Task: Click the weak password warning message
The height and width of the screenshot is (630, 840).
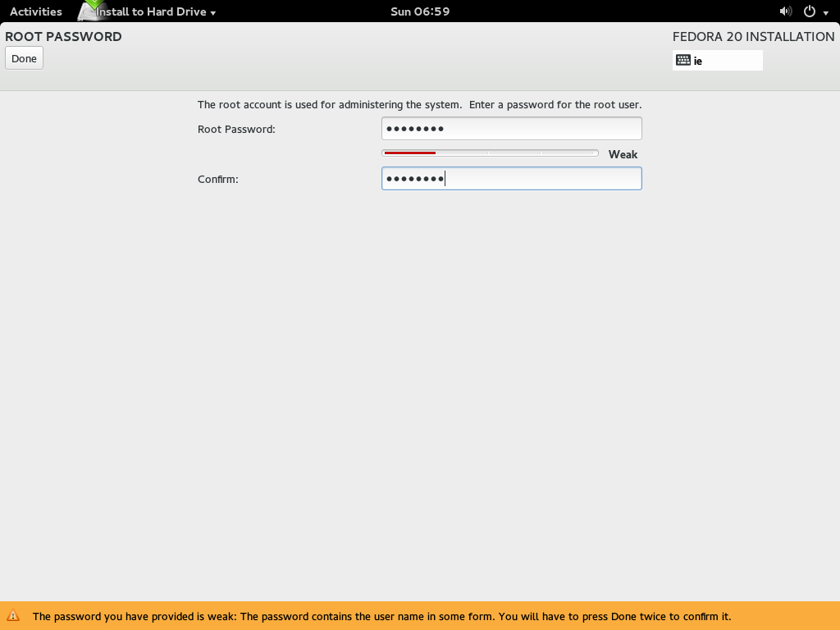Action: point(382,616)
